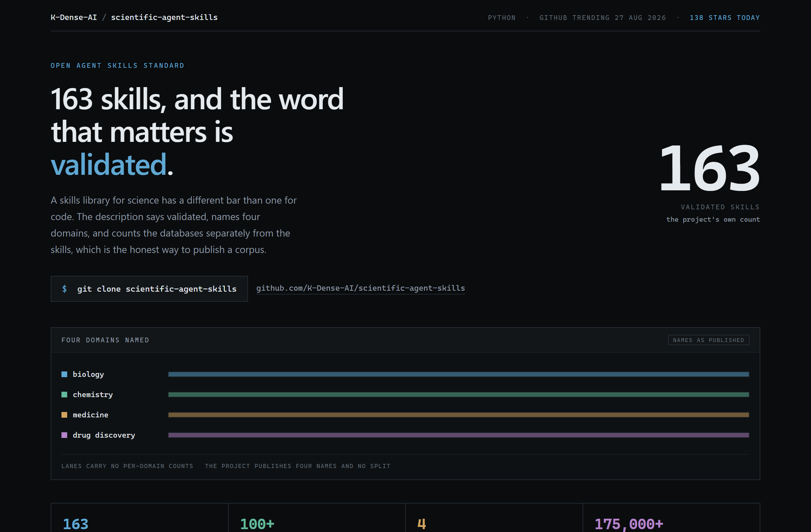The height and width of the screenshot is (532, 811).
Task: Click LANES CARRY NO PER-DOMAIN COUNTS note
Action: pyautogui.click(x=127, y=466)
